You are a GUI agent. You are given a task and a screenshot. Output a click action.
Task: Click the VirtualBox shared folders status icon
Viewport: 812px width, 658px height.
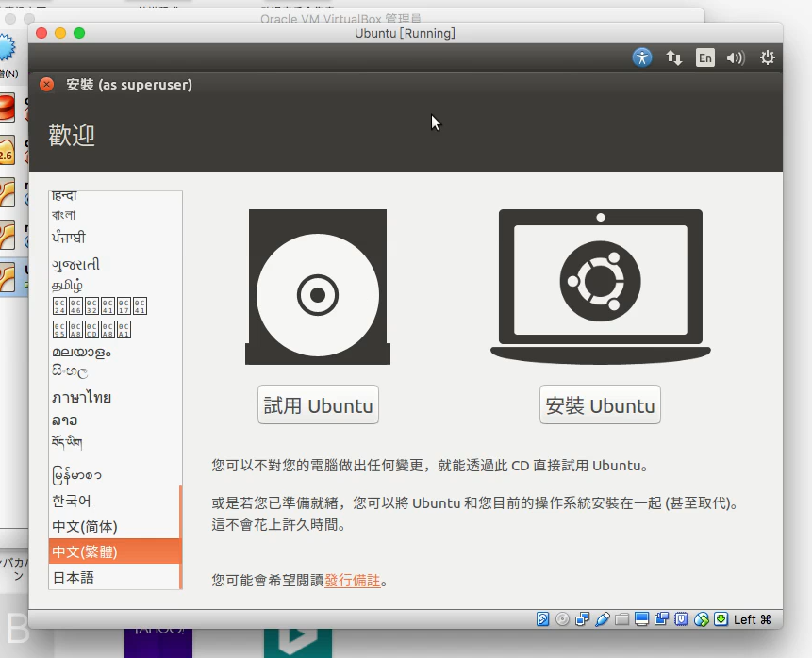[x=621, y=619]
